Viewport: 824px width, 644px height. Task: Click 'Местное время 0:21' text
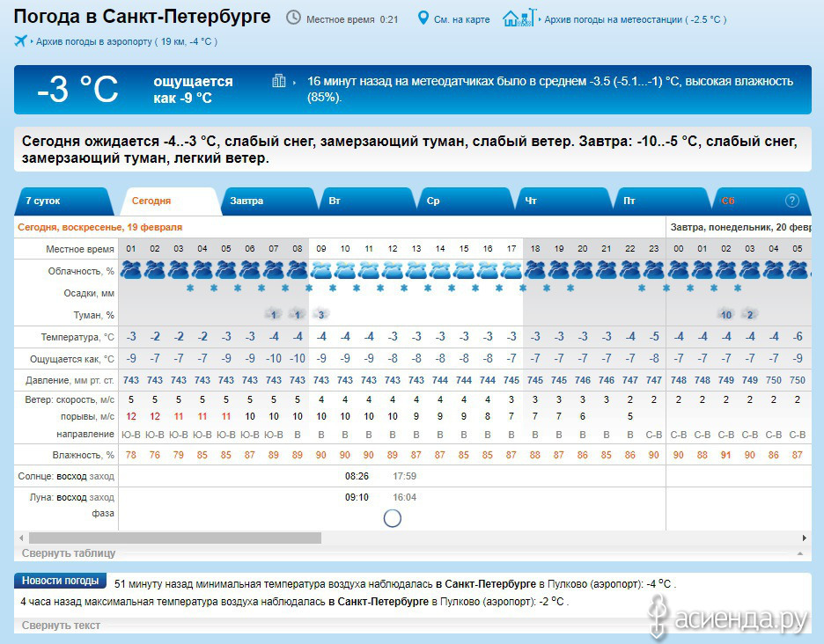coord(352,19)
